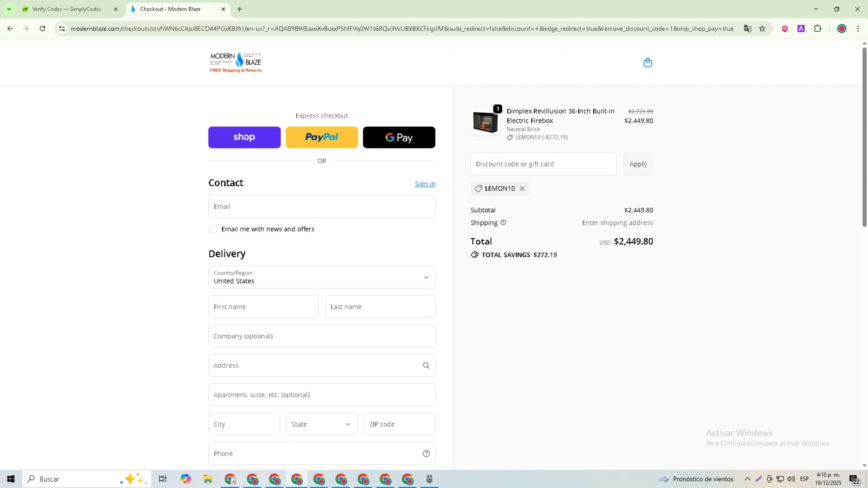
Task: Open the translate page icon
Action: 748,28
